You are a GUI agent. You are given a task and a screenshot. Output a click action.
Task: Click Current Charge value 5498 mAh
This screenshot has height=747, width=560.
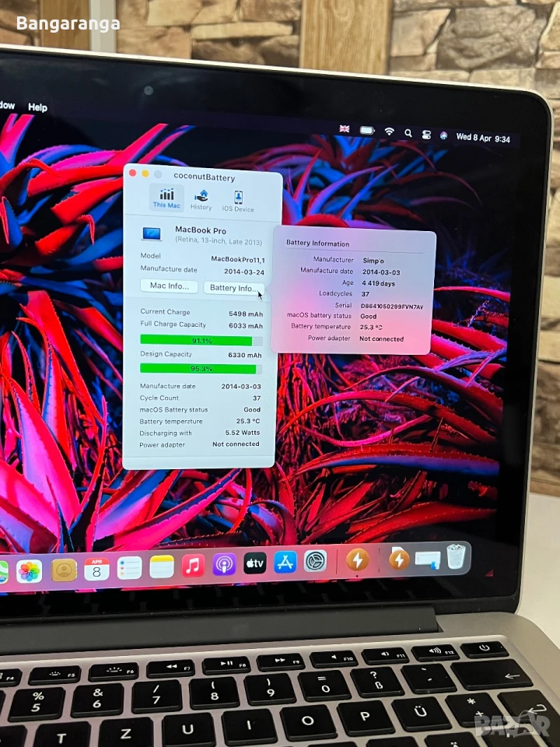click(246, 314)
